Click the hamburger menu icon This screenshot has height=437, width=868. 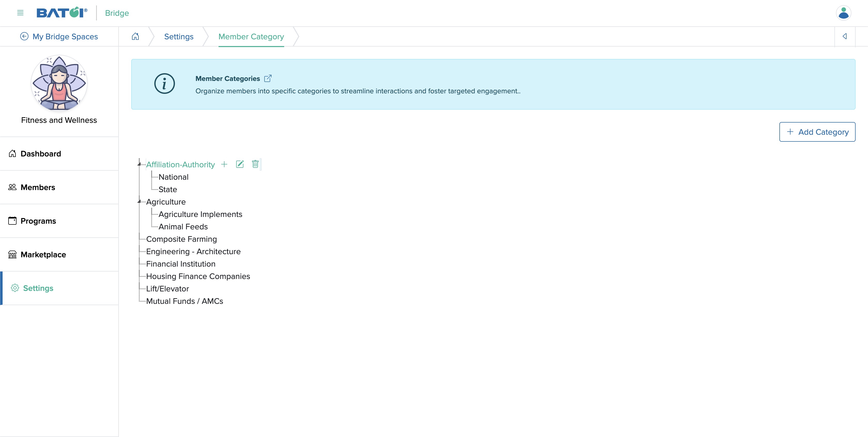[20, 12]
